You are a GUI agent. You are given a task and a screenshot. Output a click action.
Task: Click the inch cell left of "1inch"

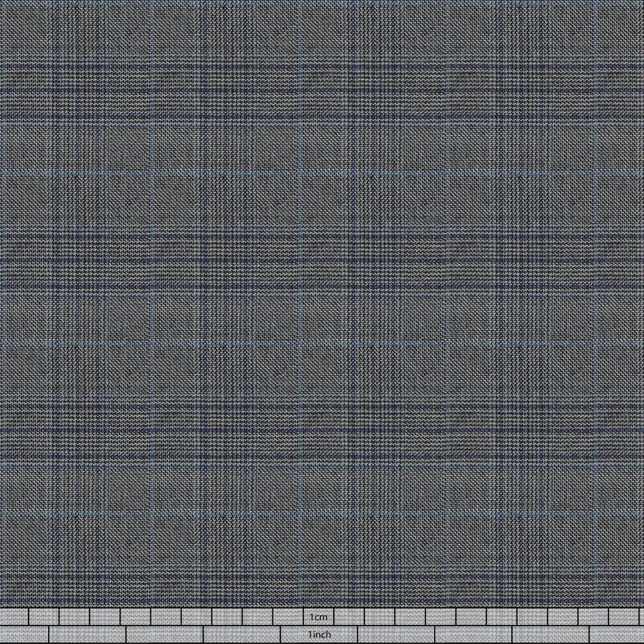tap(242, 635)
